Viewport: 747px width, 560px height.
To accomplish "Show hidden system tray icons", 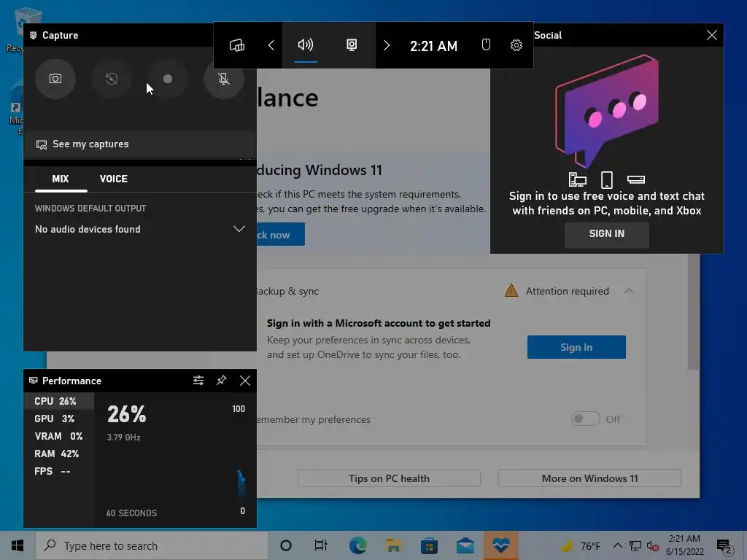I will (617, 545).
